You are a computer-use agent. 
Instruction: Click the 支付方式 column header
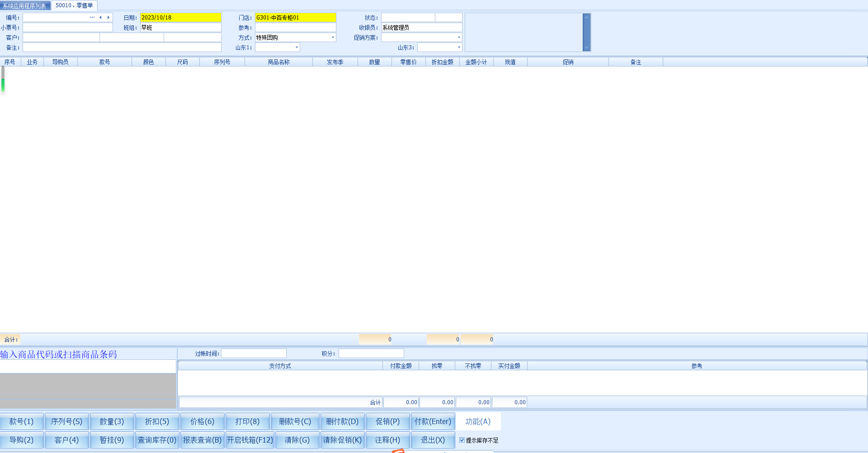coord(280,366)
